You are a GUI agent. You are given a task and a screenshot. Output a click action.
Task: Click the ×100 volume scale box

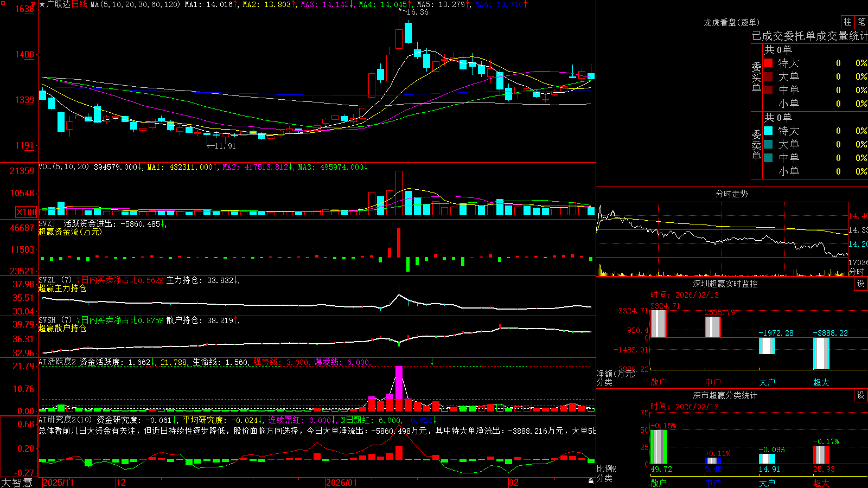[x=27, y=212]
